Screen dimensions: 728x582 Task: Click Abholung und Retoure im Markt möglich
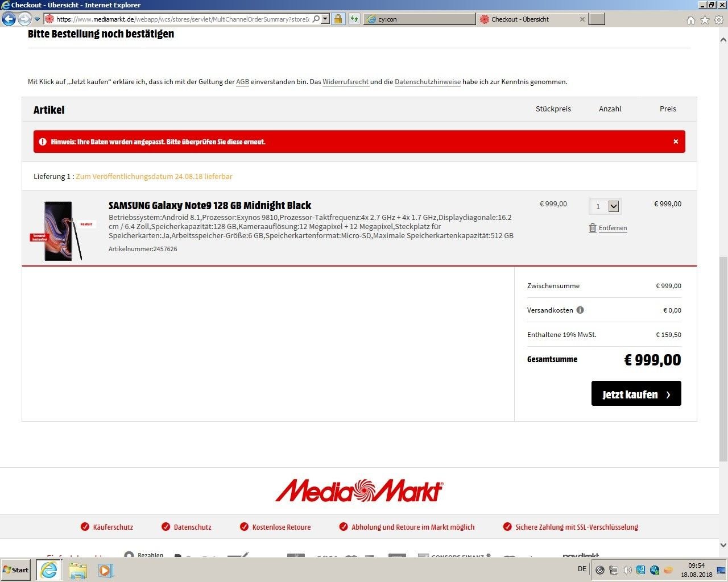pos(407,527)
